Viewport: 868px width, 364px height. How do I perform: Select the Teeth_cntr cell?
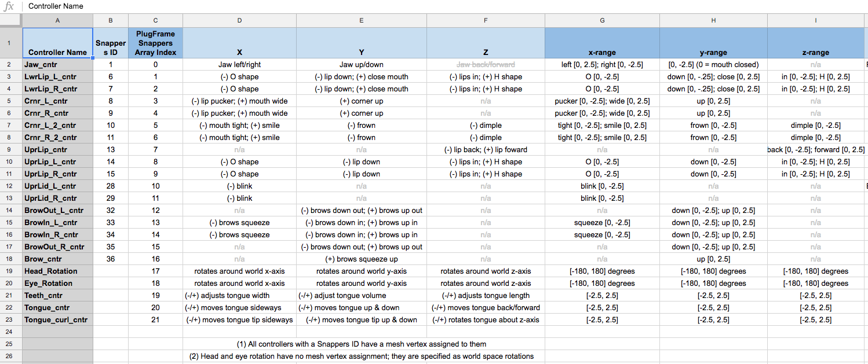pos(57,296)
